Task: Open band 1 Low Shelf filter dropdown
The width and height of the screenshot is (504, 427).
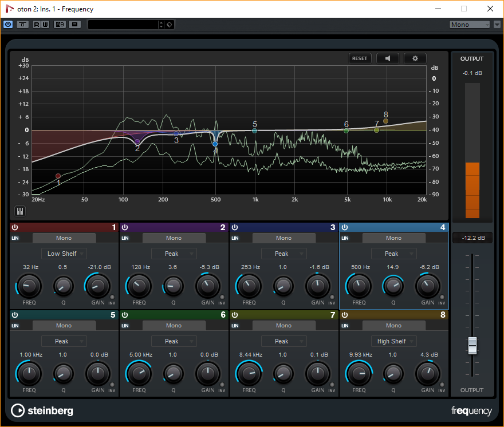Action: pyautogui.click(x=64, y=253)
